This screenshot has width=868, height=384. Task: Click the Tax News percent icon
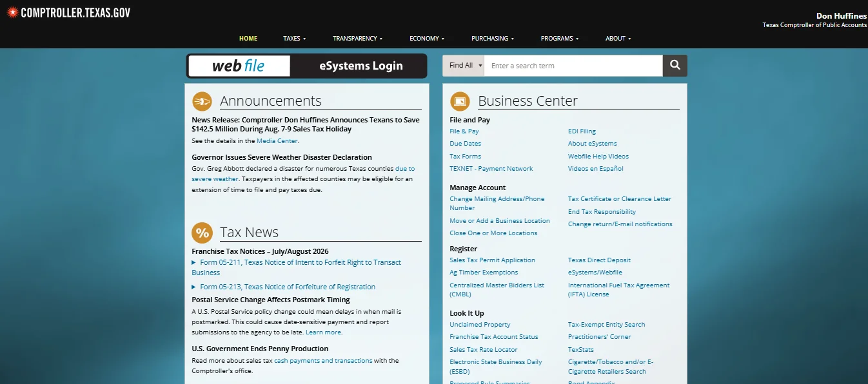click(202, 233)
